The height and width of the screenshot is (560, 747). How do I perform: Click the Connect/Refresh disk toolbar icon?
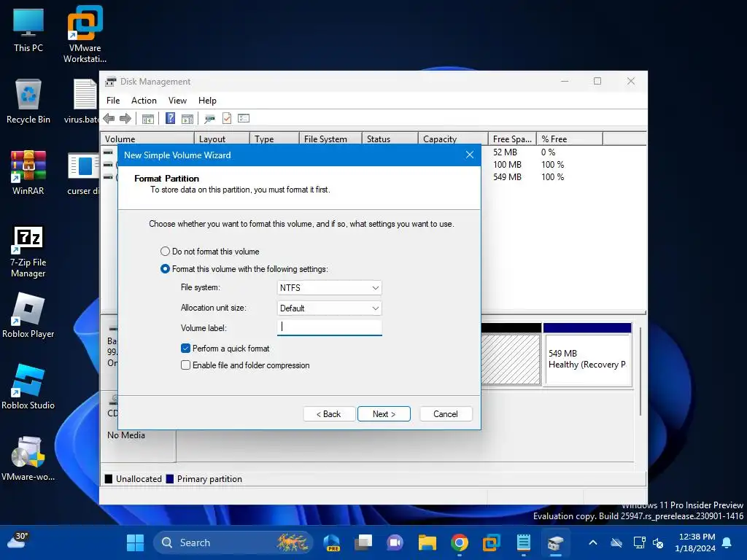coord(209,119)
